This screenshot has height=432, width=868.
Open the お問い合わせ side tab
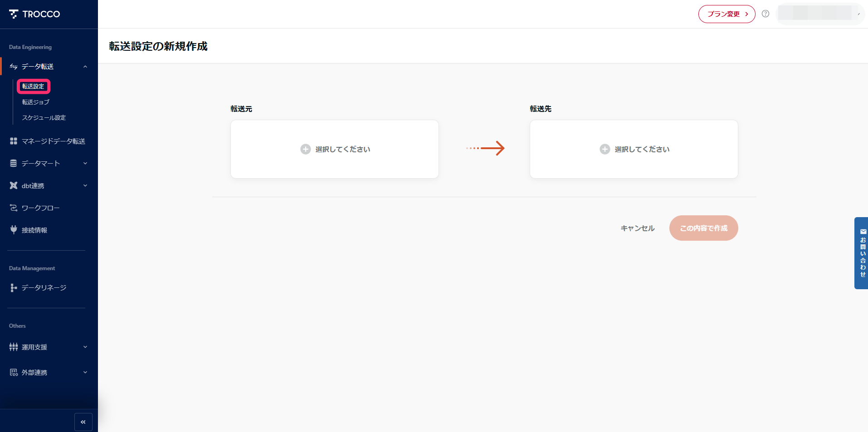coord(862,253)
